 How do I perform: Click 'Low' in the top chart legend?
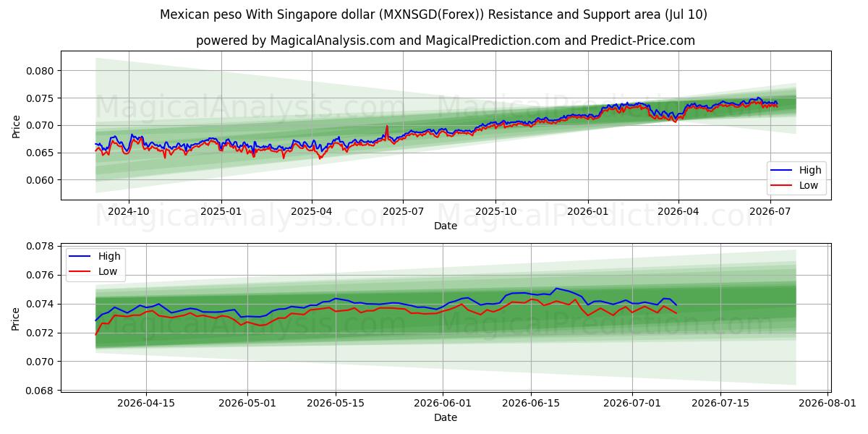click(x=809, y=185)
